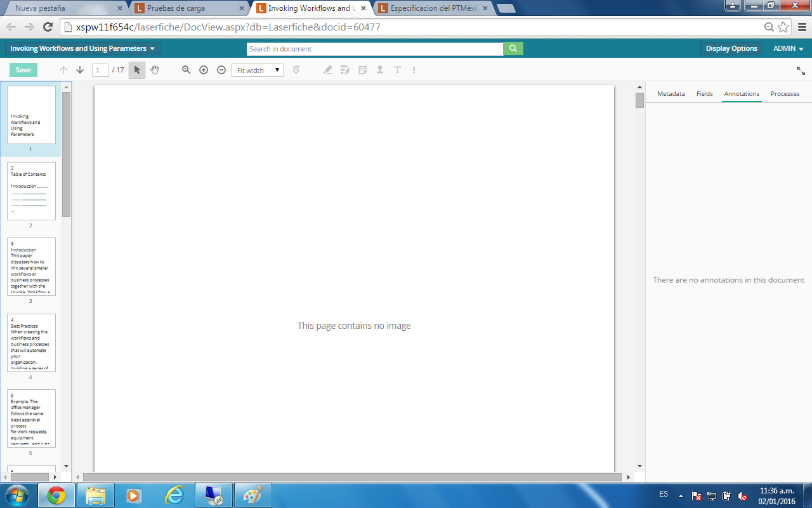Click the ES language indicator
This screenshot has width=812, height=508.
click(664, 494)
